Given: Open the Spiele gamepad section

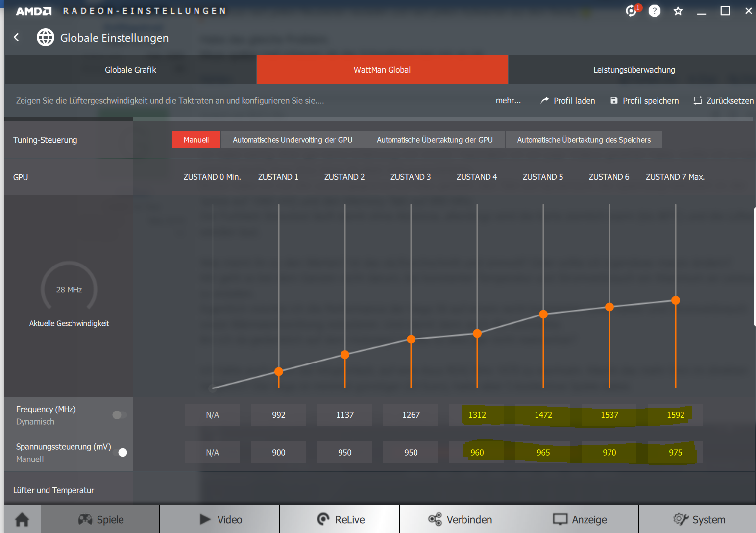Looking at the screenshot, I should 100,519.
